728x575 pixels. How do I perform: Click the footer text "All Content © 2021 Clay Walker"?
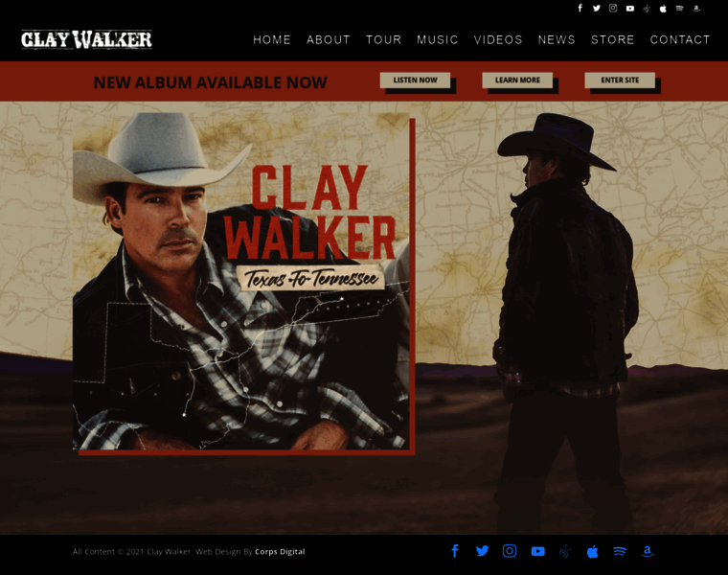tap(132, 552)
